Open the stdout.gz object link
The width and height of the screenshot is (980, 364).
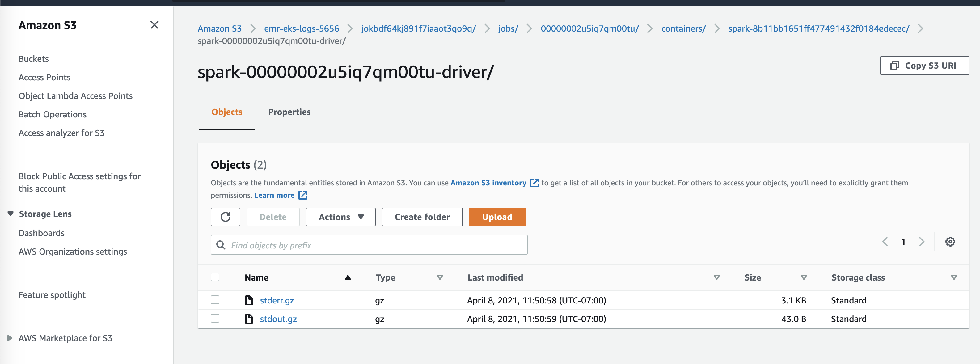pos(278,319)
